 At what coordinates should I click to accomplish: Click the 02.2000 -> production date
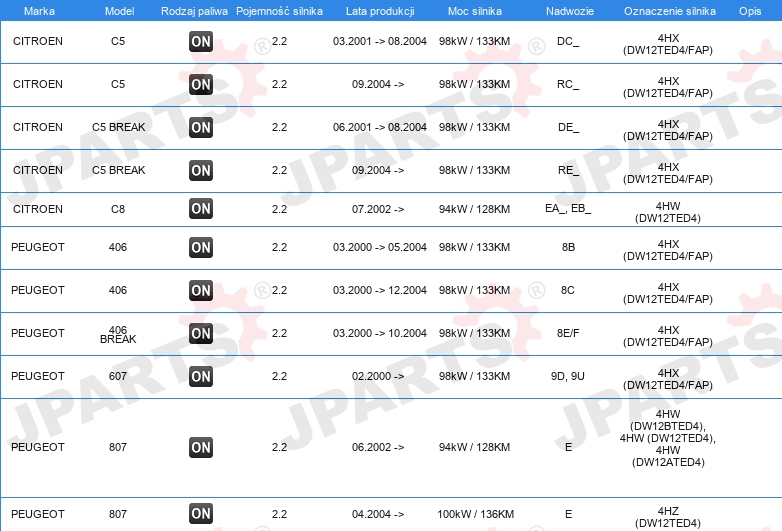coord(378,376)
